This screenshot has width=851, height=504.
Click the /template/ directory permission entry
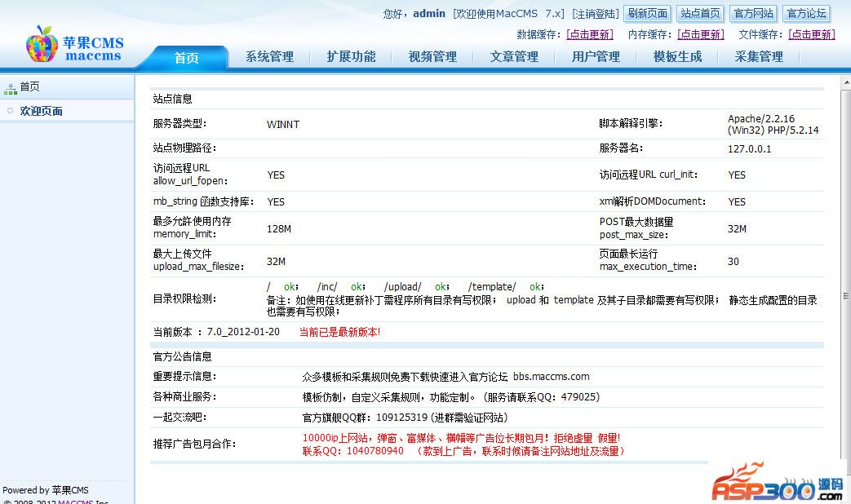(x=492, y=286)
